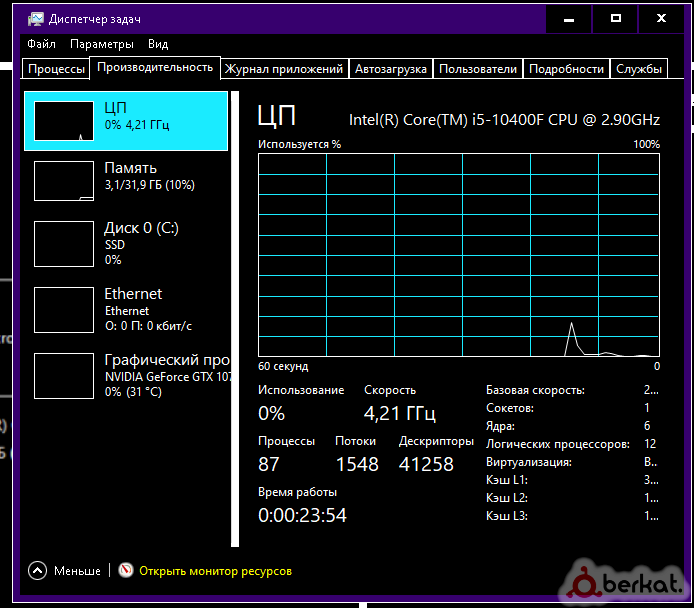Close the Диспетчер задач window
The height and width of the screenshot is (608, 694).
coord(661,19)
